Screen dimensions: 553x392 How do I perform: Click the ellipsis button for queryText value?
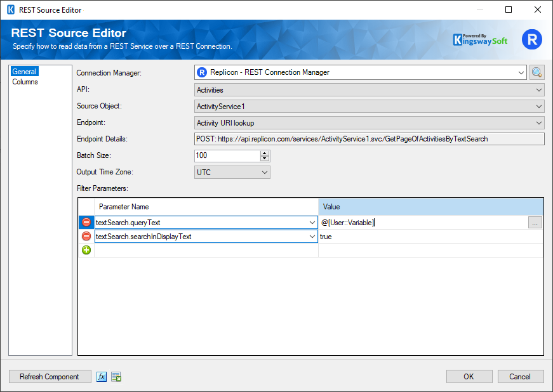pos(535,223)
